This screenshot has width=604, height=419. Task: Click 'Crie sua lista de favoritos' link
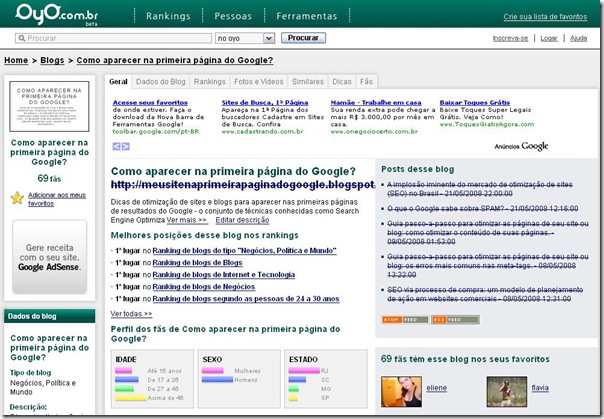point(545,17)
